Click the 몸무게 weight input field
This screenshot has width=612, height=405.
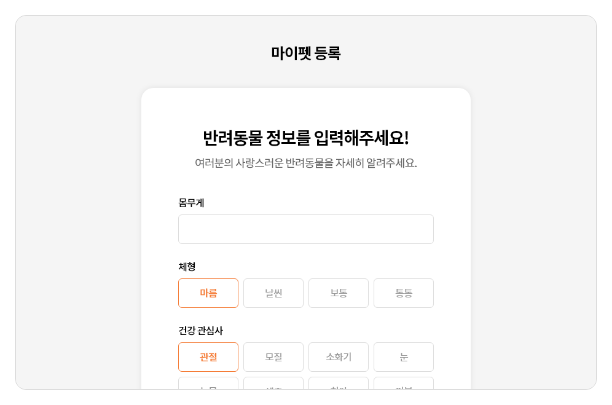tap(305, 229)
